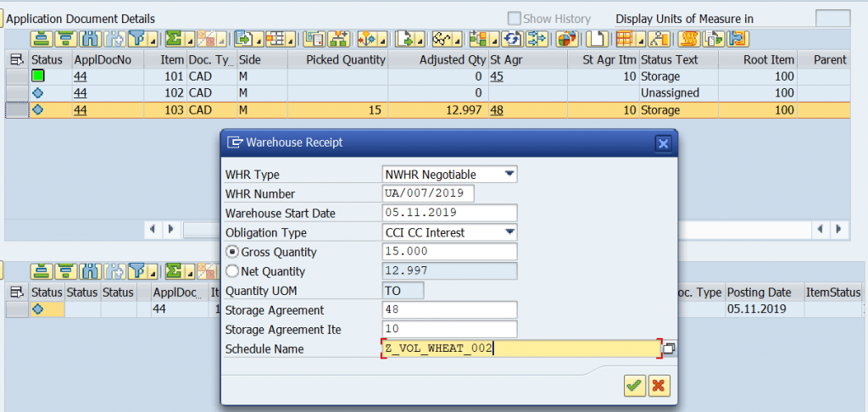Viewport: 868px width, 412px height.
Task: Click the orange scroll log icon
Action: [690, 39]
